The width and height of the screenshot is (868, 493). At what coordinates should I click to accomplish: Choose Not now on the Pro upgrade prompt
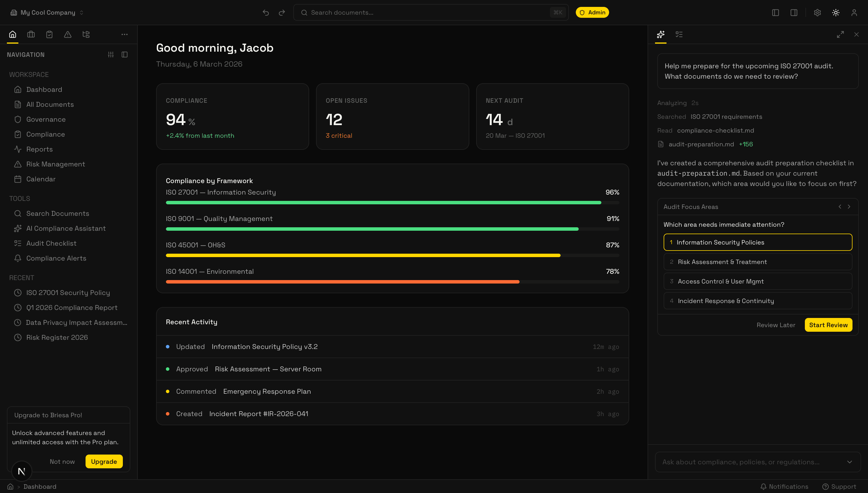coord(62,461)
